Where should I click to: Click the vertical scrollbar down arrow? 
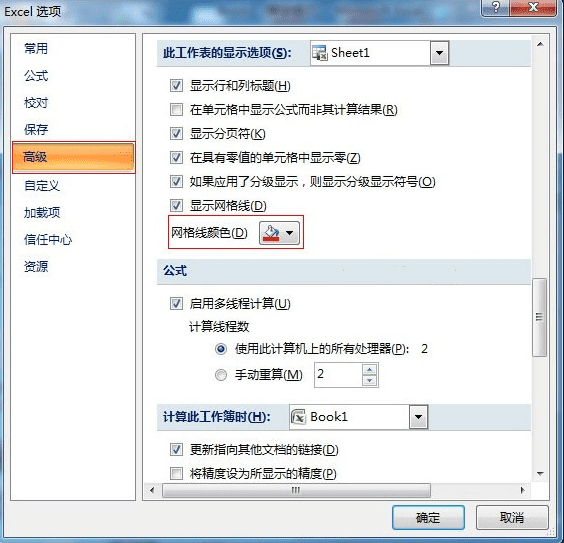coord(540,474)
